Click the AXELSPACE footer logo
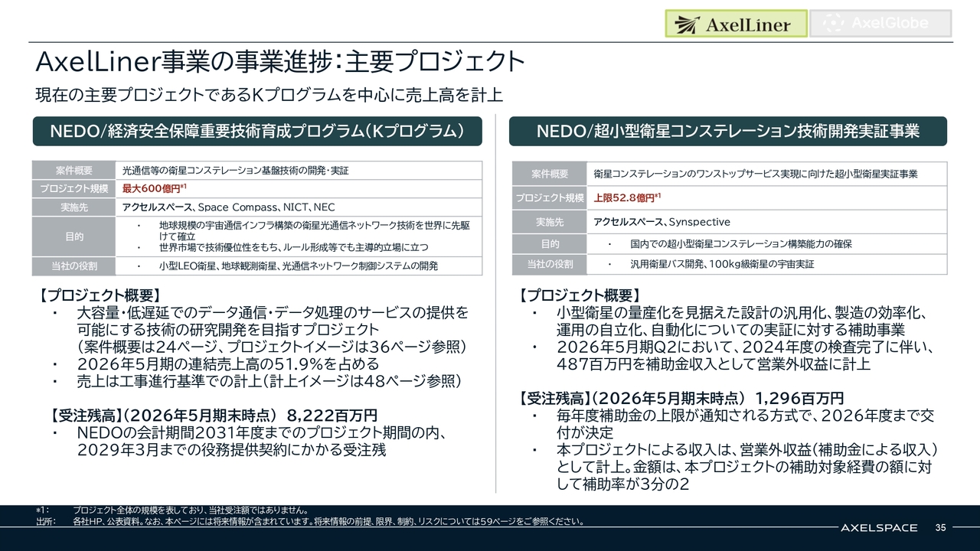 (878, 527)
